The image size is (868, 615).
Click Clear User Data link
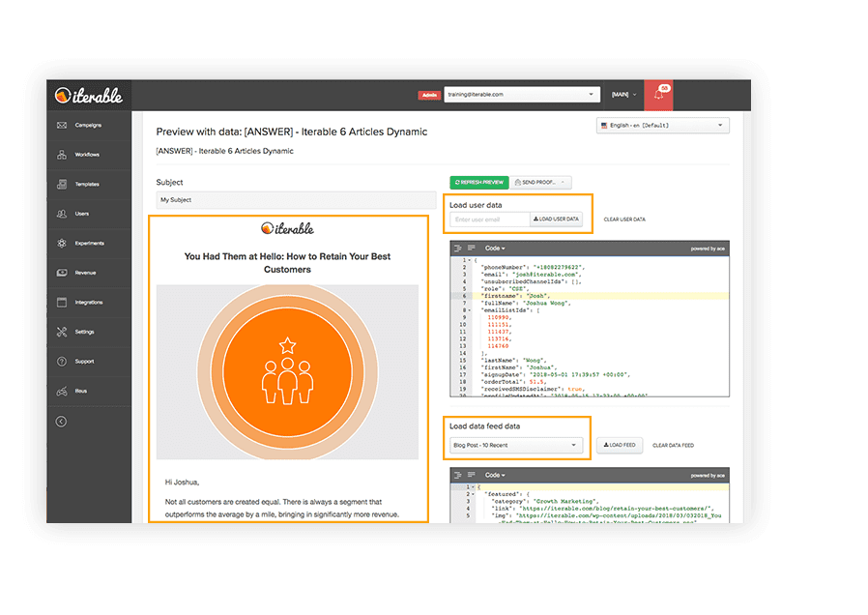tap(624, 220)
